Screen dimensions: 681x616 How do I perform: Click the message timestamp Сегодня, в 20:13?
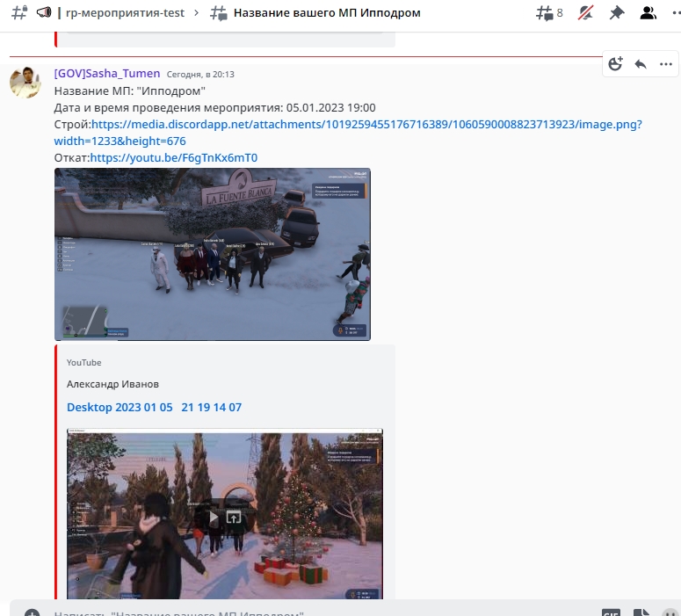click(200, 75)
